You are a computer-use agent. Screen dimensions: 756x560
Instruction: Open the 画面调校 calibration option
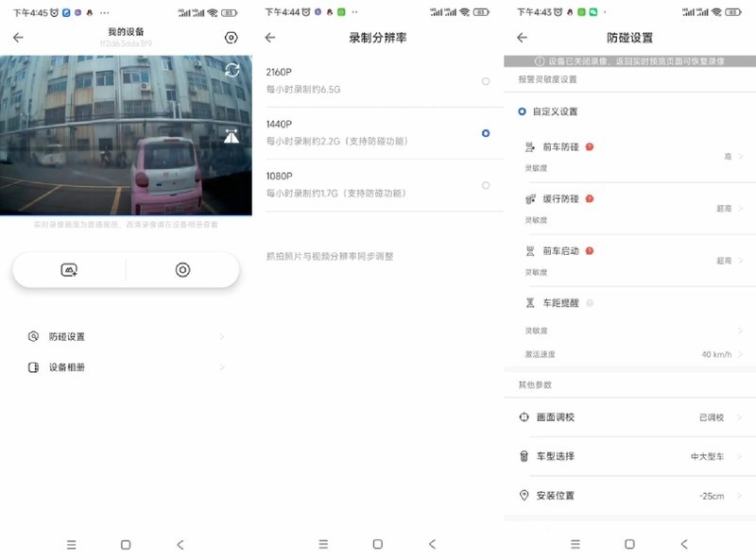[628, 417]
